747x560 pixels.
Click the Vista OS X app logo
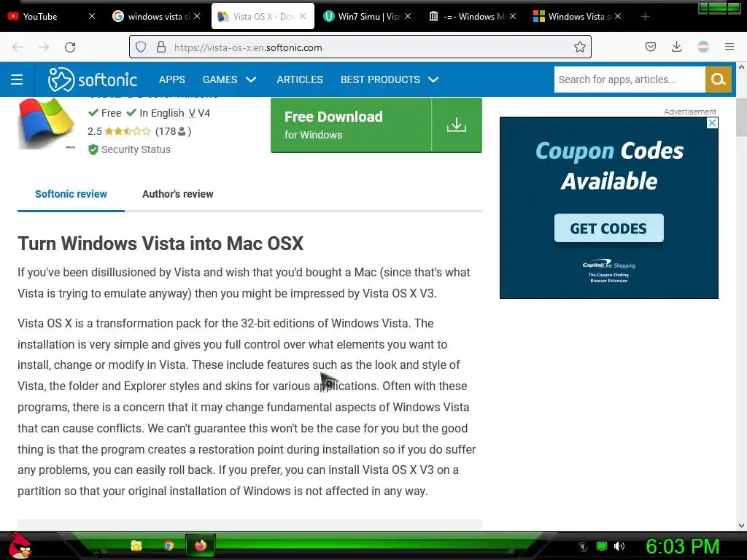[46, 122]
